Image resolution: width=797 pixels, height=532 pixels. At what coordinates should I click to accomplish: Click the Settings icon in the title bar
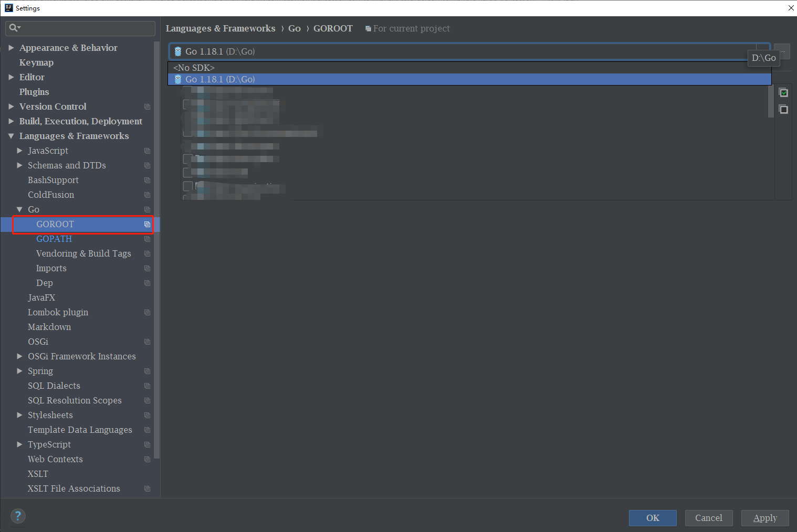(8, 8)
